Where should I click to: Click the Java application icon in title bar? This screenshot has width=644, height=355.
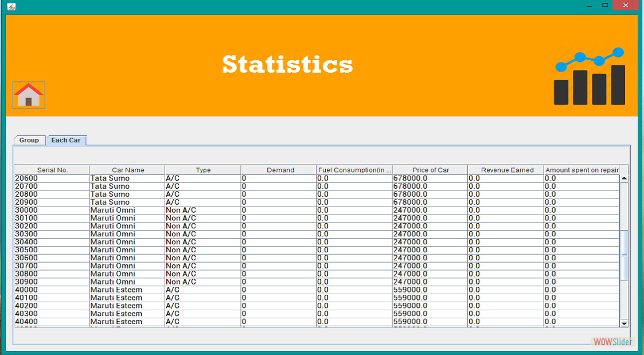tap(11, 6)
